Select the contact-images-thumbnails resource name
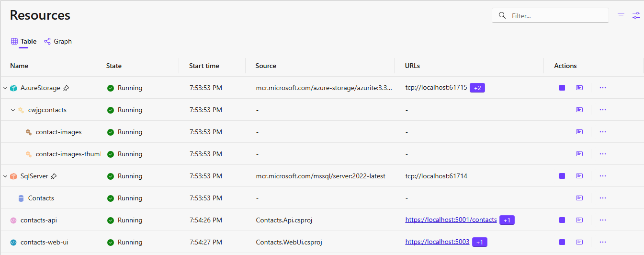This screenshot has width=644, height=255. click(x=68, y=154)
